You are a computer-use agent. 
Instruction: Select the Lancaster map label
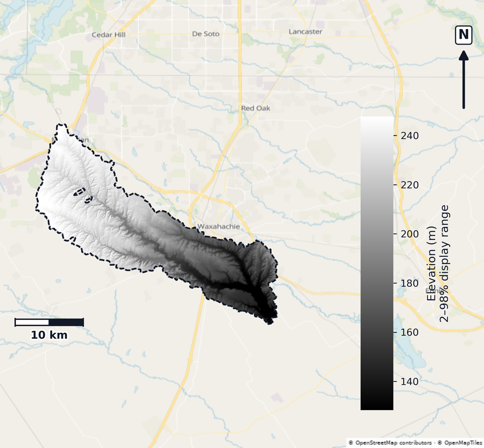[305, 32]
